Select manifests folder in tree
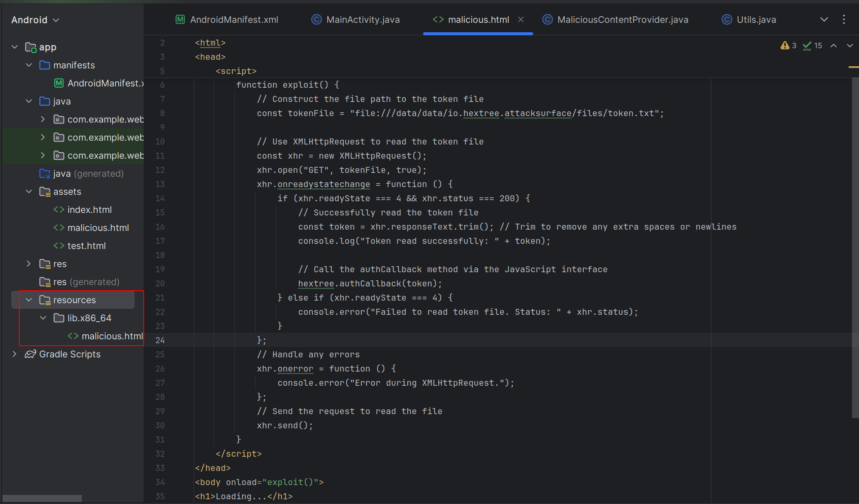This screenshot has height=504, width=859. [67, 65]
